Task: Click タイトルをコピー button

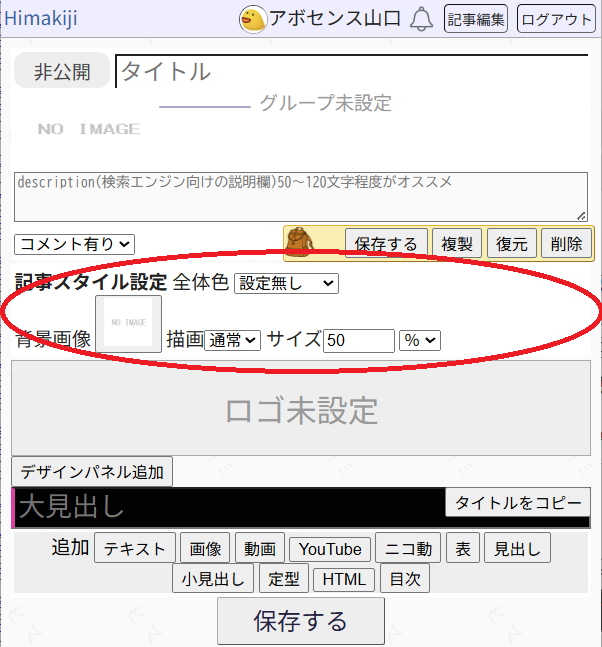Action: tap(517, 503)
